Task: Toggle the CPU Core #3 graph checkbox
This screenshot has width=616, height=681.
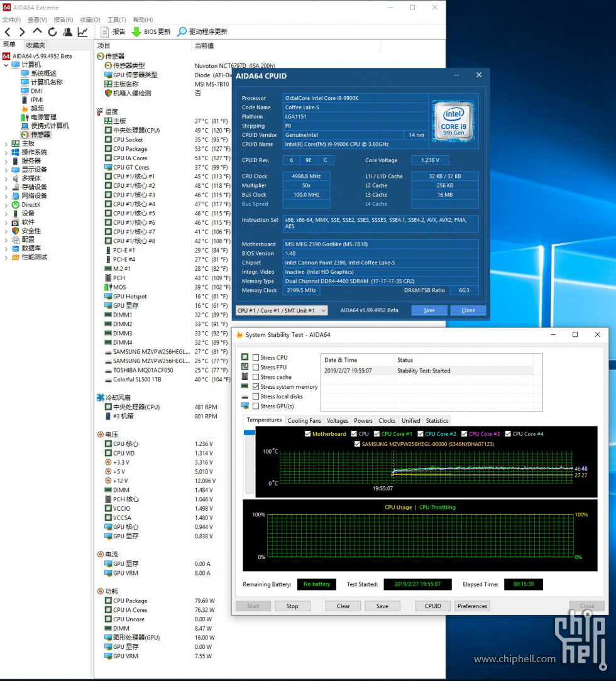Action: click(464, 433)
